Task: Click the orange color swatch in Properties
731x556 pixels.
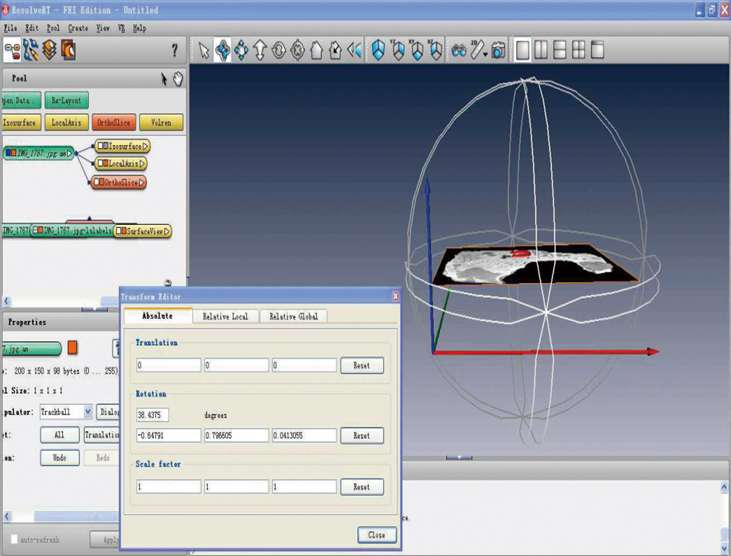Action: pyautogui.click(x=72, y=349)
